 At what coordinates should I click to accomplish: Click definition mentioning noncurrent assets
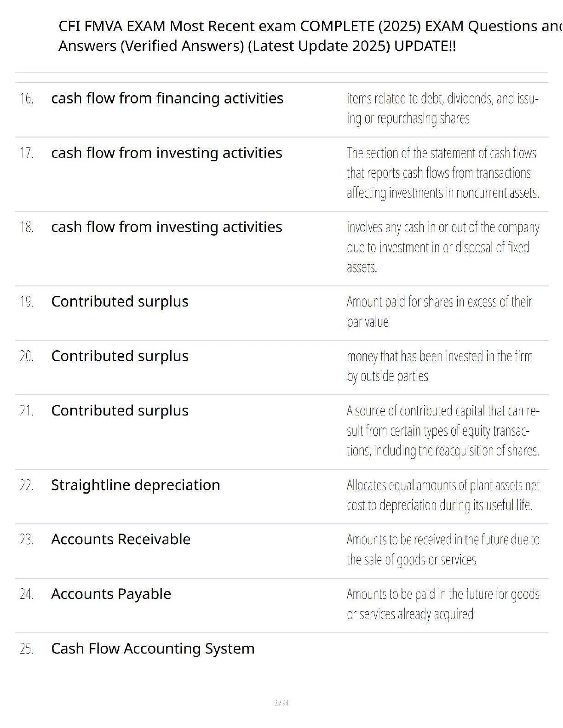click(x=442, y=173)
